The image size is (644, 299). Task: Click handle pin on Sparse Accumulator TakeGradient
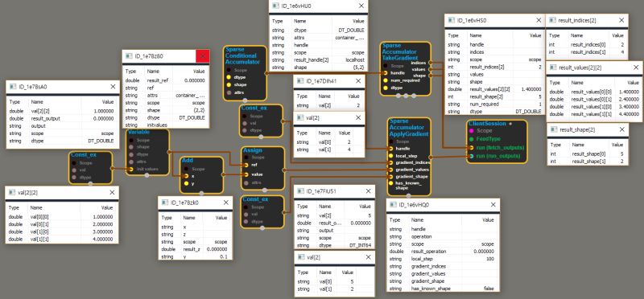click(386, 73)
